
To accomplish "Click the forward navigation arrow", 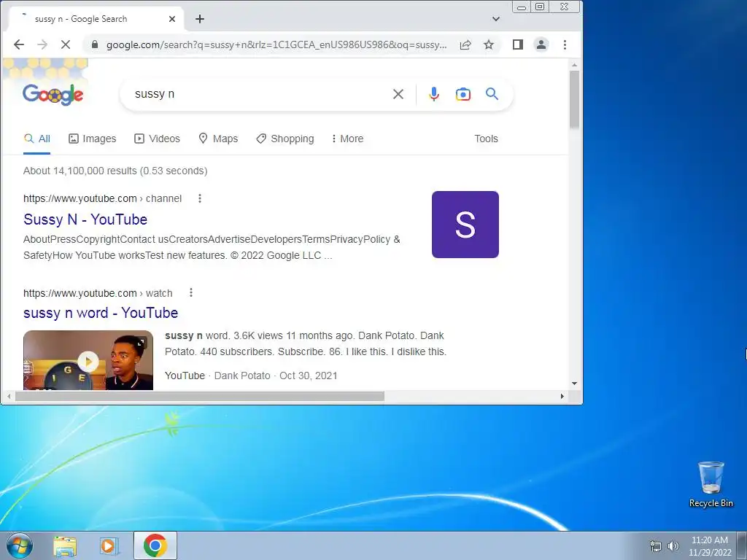I will tap(42, 44).
